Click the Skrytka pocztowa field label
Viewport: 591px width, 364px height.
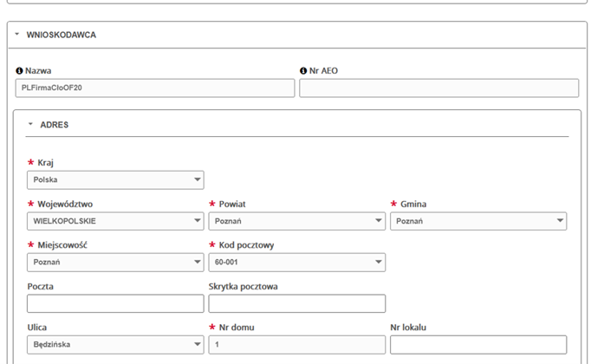(244, 286)
